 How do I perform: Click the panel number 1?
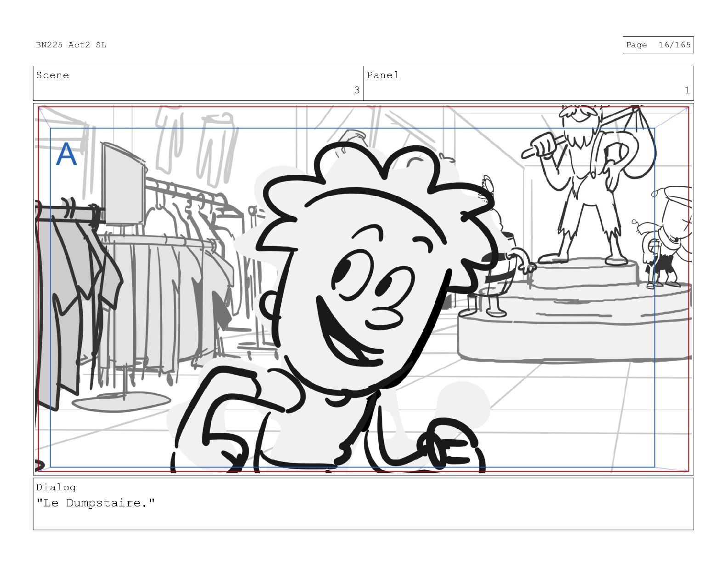(x=687, y=90)
